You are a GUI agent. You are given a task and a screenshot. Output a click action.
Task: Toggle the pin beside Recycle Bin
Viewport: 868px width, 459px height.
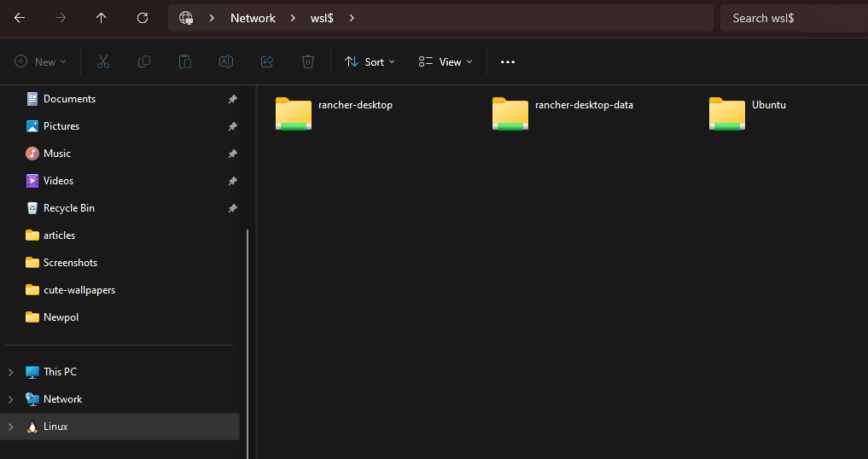click(232, 208)
